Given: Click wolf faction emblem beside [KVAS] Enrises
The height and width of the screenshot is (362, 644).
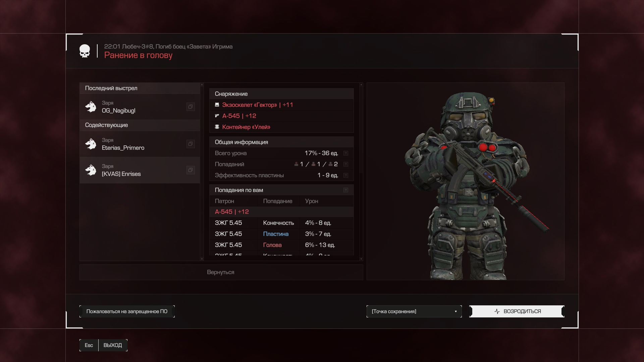Looking at the screenshot, I should pos(91,170).
